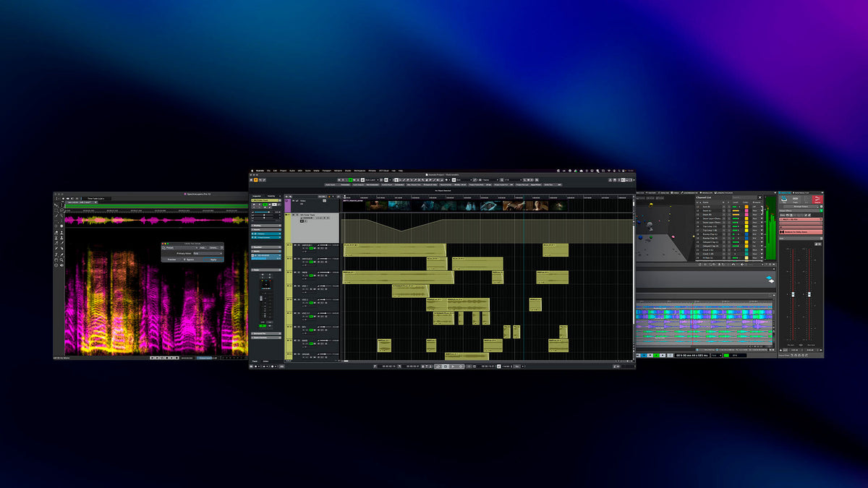The height and width of the screenshot is (488, 868).
Task: Click the right fader handle in master section
Action: point(809,294)
